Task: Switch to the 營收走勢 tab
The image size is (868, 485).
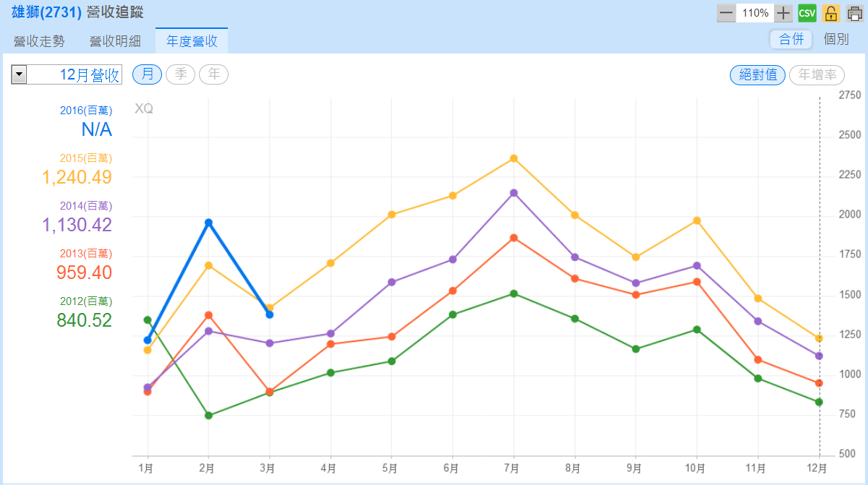Action: coord(39,41)
